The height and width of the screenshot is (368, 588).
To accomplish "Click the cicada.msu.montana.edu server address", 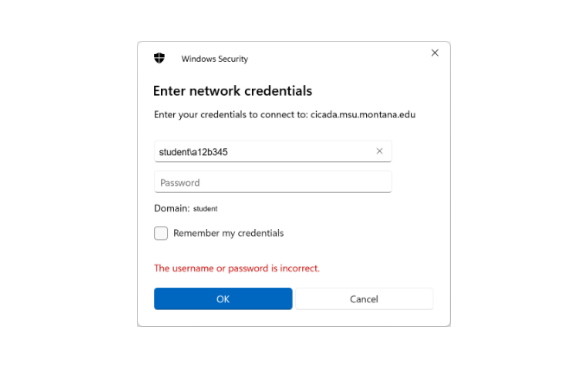I will click(363, 115).
